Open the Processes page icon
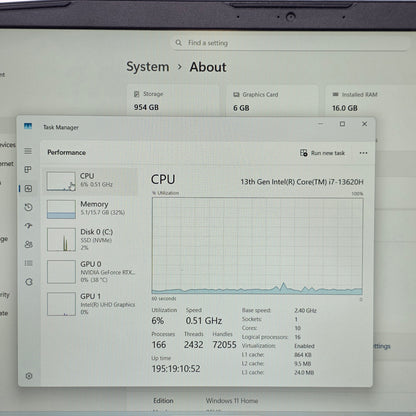This screenshot has width=416, height=416. [x=28, y=170]
